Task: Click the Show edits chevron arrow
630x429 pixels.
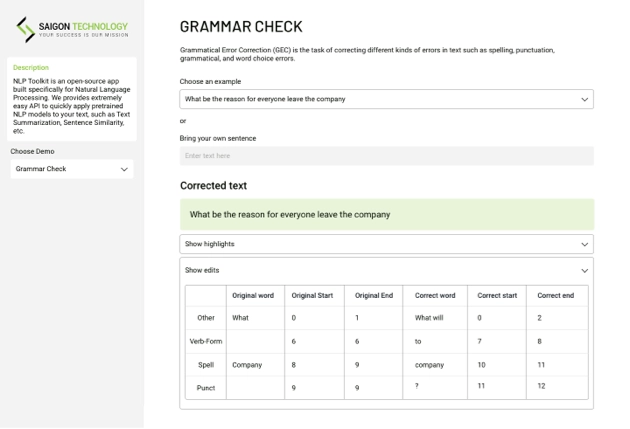Action: tap(584, 270)
